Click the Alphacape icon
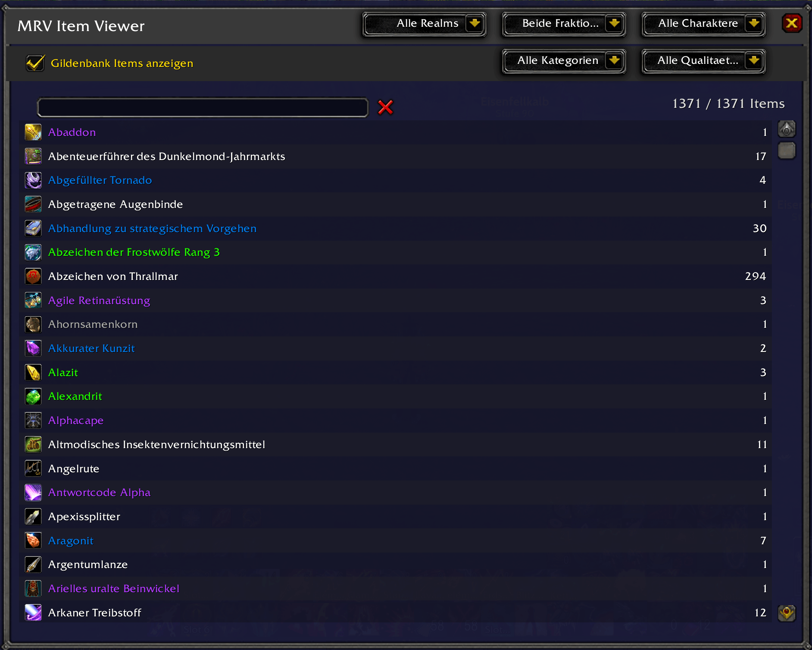Screen dimensions: 812x650 [33, 421]
